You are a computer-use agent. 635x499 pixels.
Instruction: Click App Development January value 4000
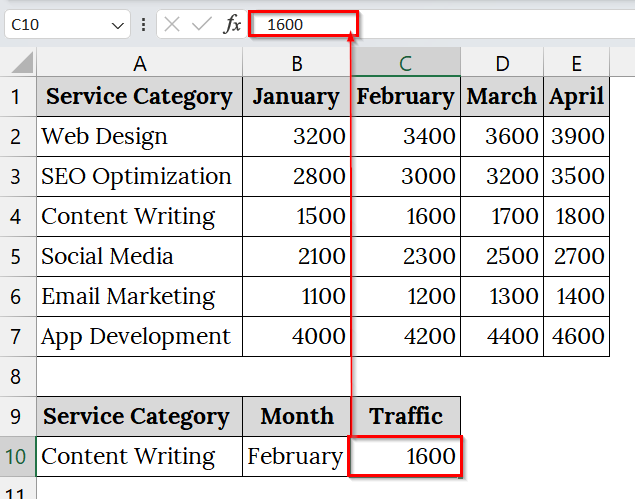(296, 337)
